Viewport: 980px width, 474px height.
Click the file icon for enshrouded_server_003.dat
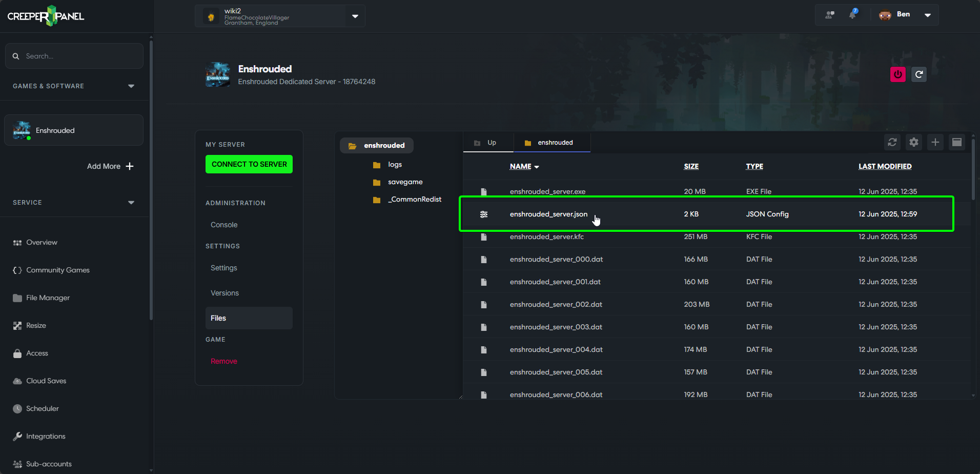(x=483, y=327)
